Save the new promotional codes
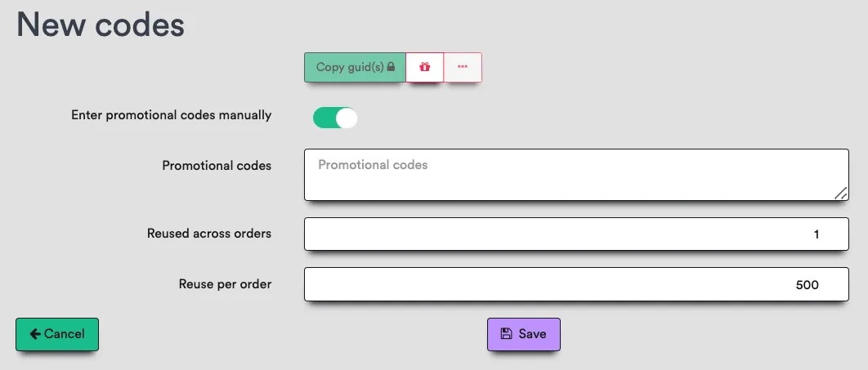The height and width of the screenshot is (370, 868). 524,334
